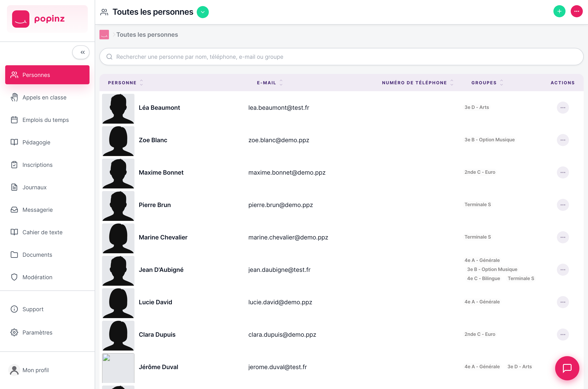Open actions menu for Jean D'Aubigné
Screen dimensions: 588x389
tap(563, 270)
